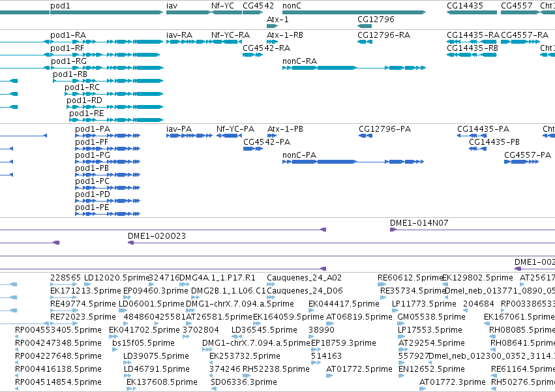Select protein CG4542-PA
This screenshot has width=555, height=392.
pos(267,142)
